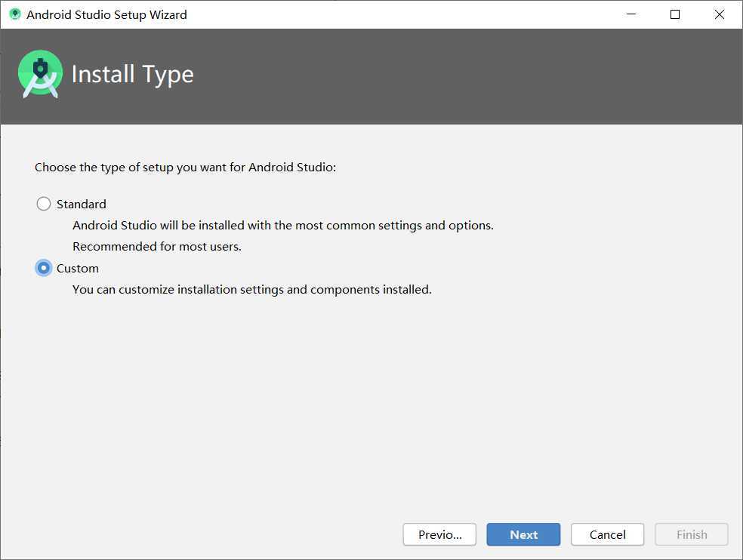
Task: Click the 'Standard' option label
Action: click(81, 205)
